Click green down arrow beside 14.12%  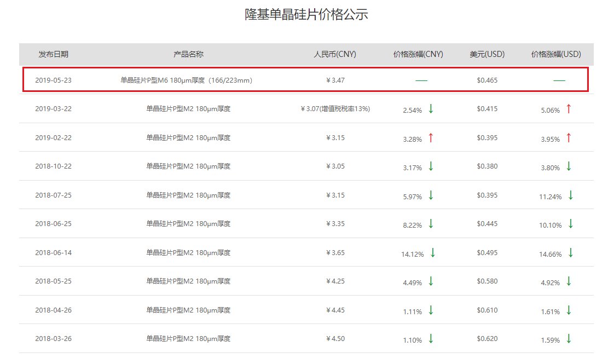click(433, 253)
